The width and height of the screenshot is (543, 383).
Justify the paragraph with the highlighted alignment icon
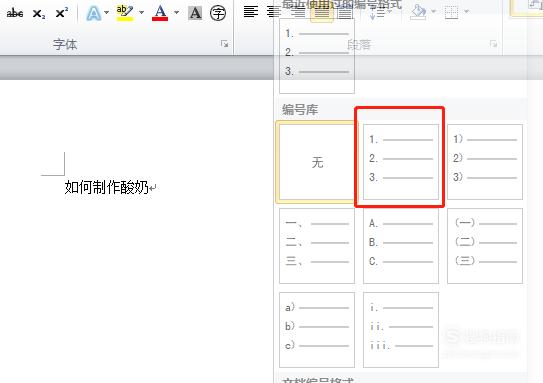pyautogui.click(x=322, y=13)
